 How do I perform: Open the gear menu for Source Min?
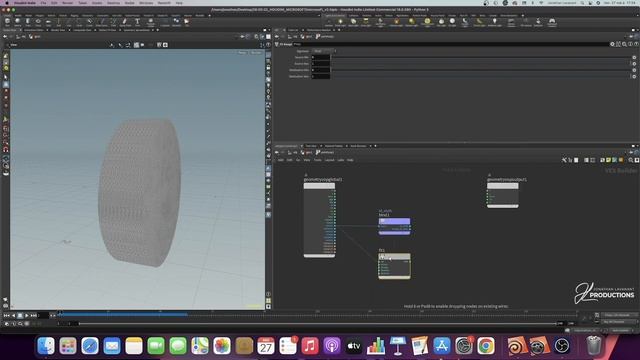[634, 58]
